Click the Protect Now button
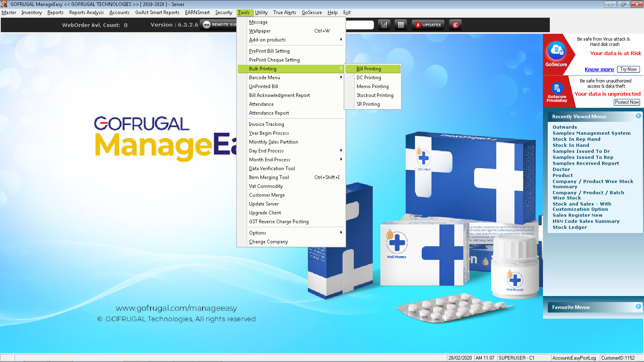The height and width of the screenshot is (362, 644). tap(627, 102)
